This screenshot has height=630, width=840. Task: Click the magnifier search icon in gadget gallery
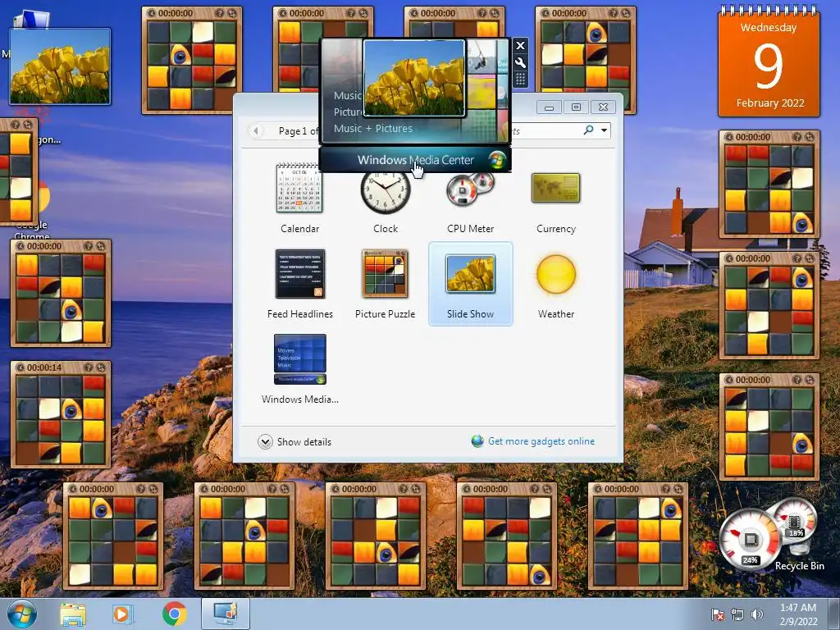pyautogui.click(x=589, y=130)
